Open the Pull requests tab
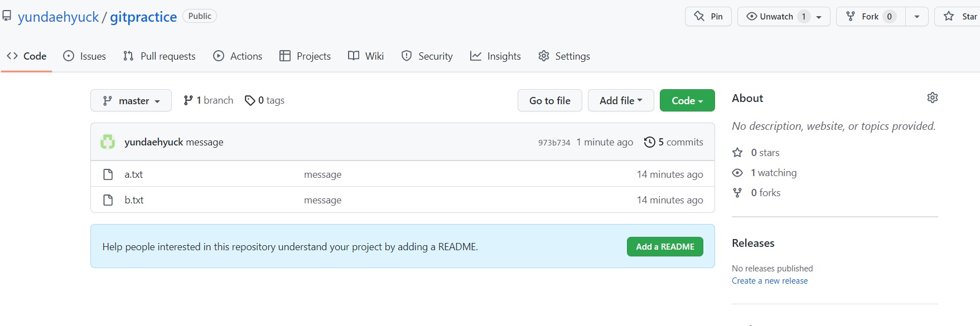This screenshot has width=980, height=326. 160,56
